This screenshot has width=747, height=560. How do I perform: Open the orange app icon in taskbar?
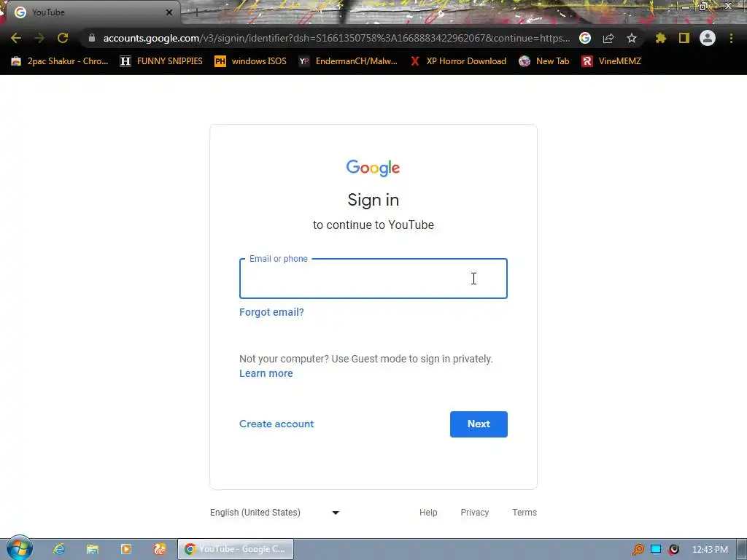pos(160,549)
